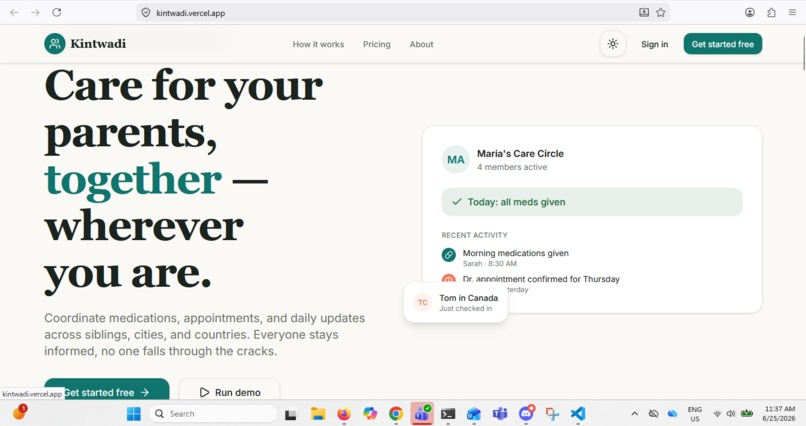
Task: Open File Explorer from the taskbar
Action: tap(318, 414)
